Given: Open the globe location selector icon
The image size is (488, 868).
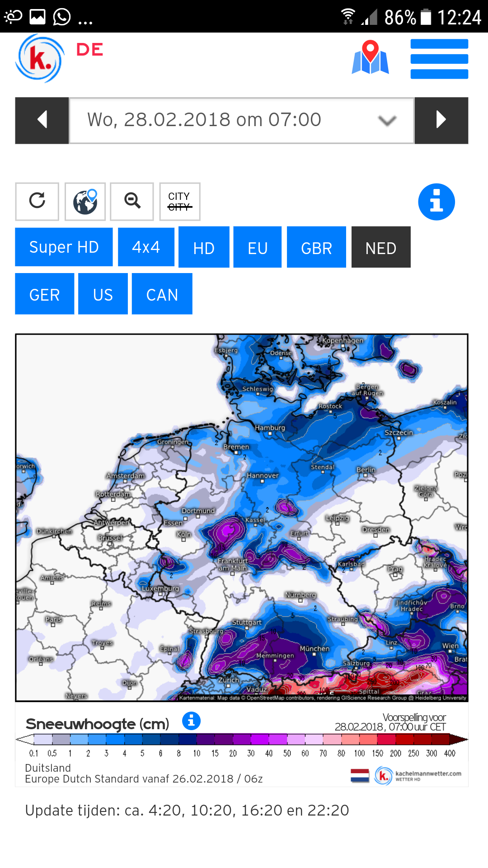Looking at the screenshot, I should click(x=85, y=201).
